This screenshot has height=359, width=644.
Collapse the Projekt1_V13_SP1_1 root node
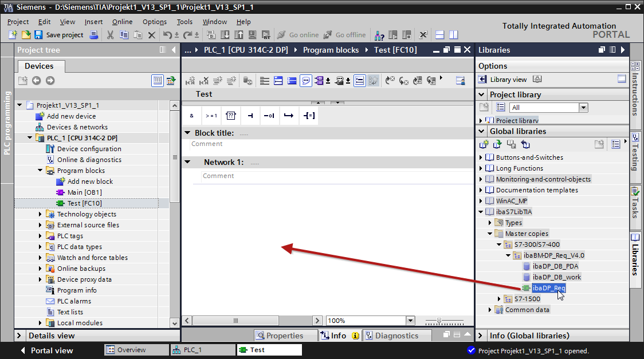[x=19, y=105]
